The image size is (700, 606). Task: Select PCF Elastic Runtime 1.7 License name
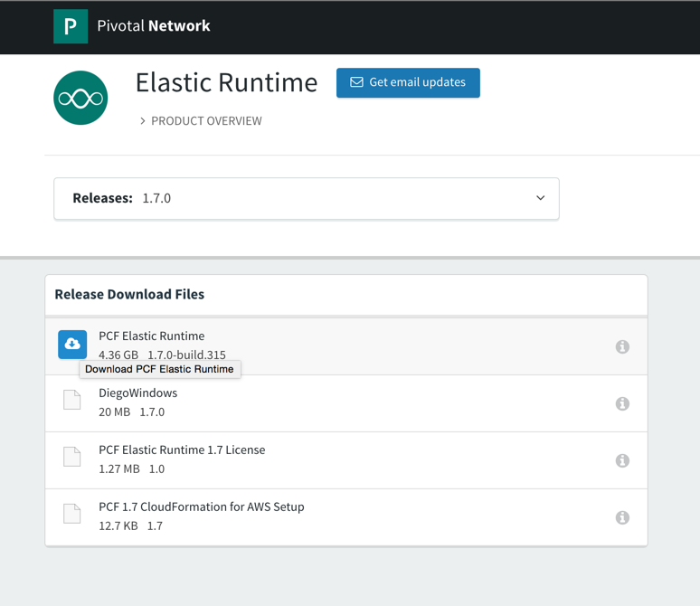click(182, 450)
